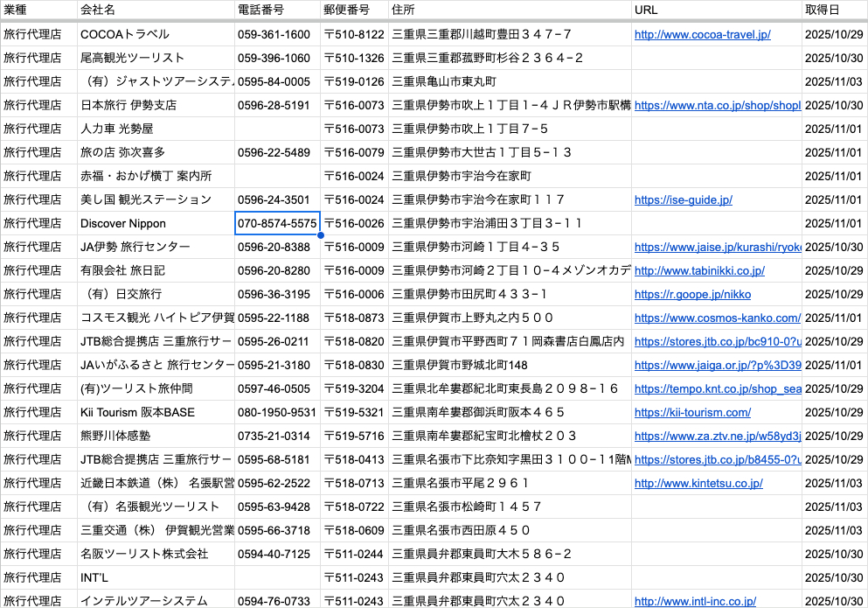The width and height of the screenshot is (868, 608).
Task: Select phone number 0735-21-0314
Action: (x=277, y=437)
